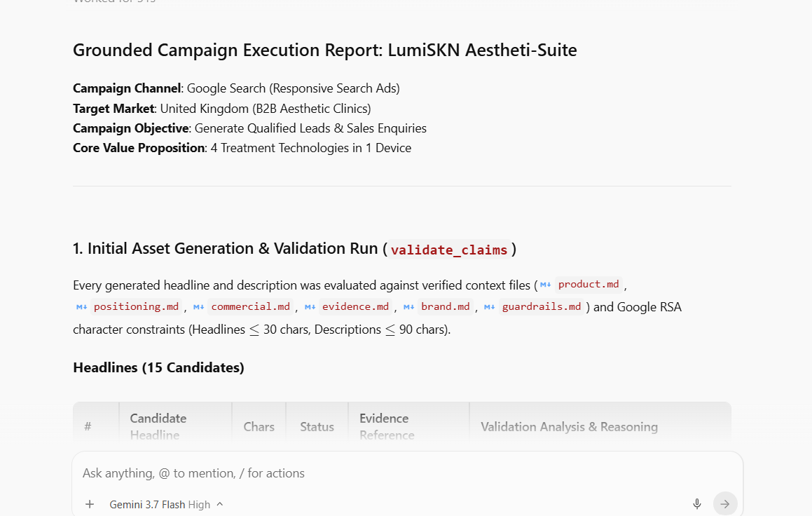This screenshot has width=812, height=516.
Task: Open the commercial.md file reference
Action: pos(251,306)
